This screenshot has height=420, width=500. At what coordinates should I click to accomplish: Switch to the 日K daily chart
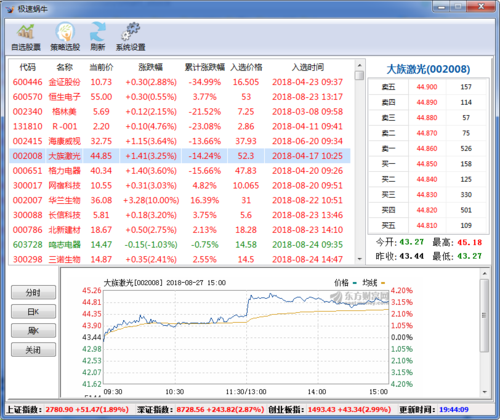click(33, 312)
